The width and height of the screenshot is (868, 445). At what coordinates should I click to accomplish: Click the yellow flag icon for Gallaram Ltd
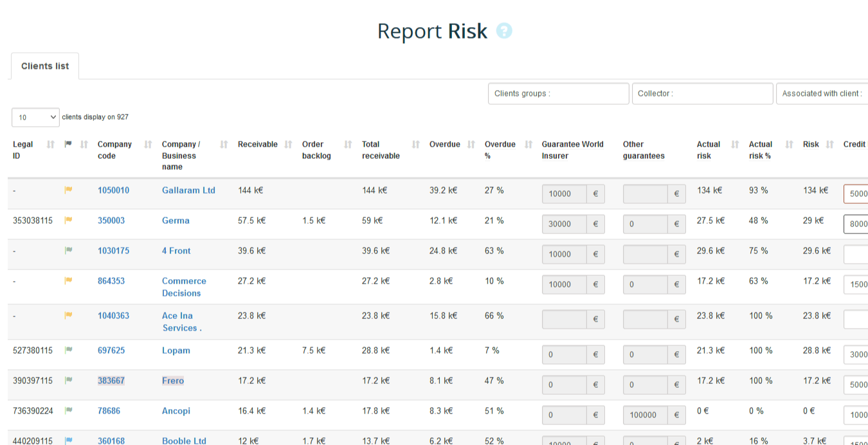(x=68, y=190)
